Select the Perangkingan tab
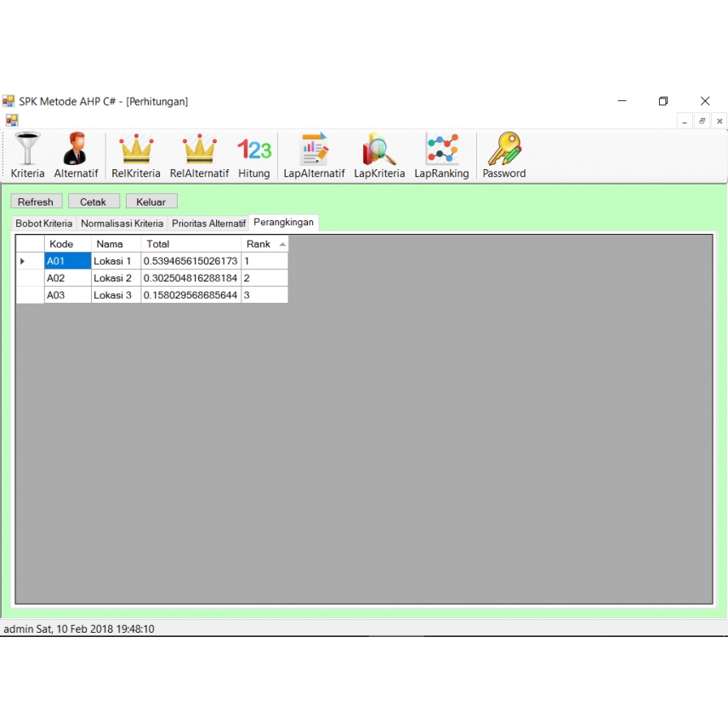Image resolution: width=728 pixels, height=728 pixels. (x=284, y=222)
